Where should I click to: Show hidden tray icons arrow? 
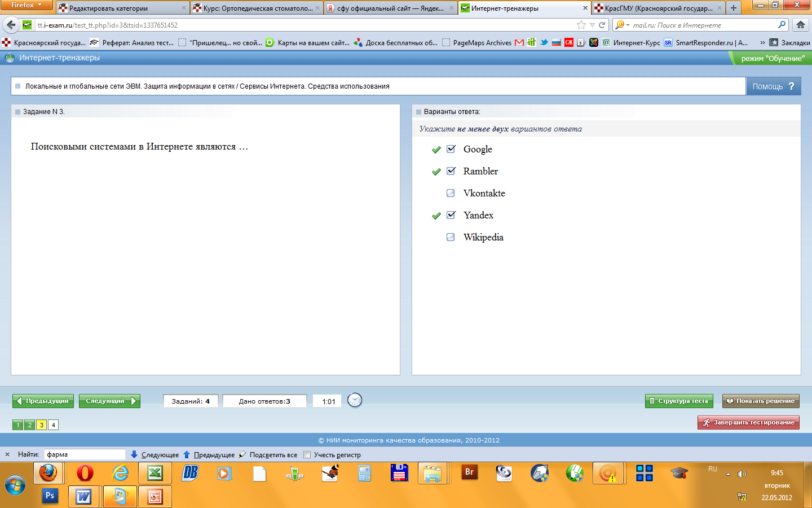point(728,474)
